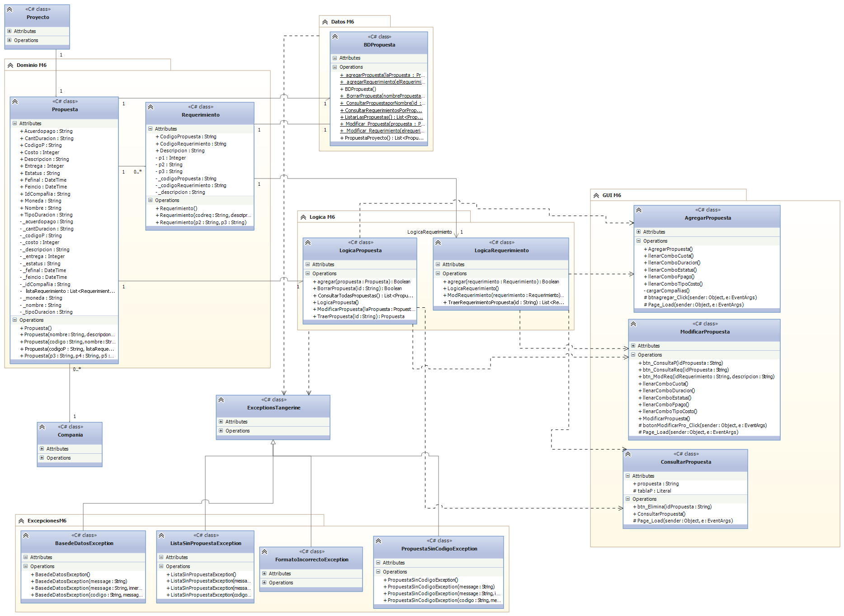Collapse Operations section of ModificarPropuesta class
The height and width of the screenshot is (616, 844).
[633, 355]
